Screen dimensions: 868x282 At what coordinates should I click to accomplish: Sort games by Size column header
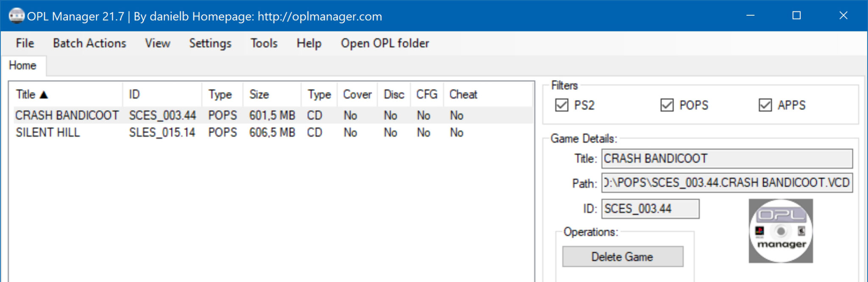point(259,94)
